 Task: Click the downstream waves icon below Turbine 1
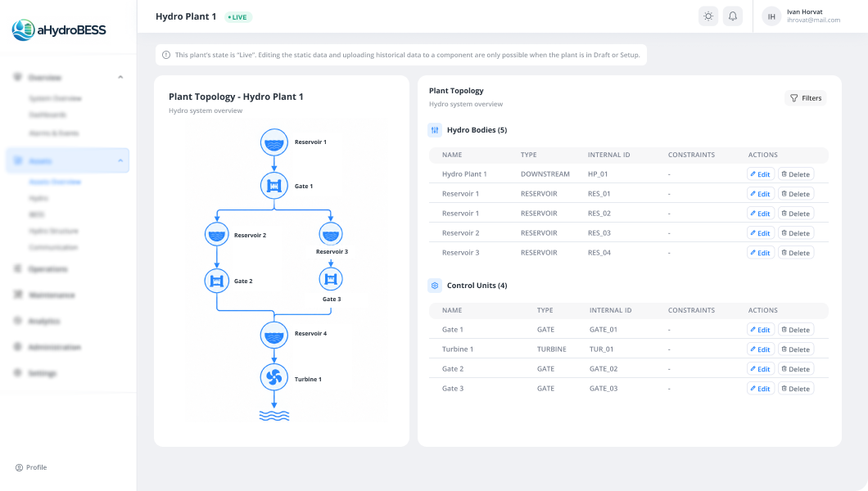tap(274, 416)
